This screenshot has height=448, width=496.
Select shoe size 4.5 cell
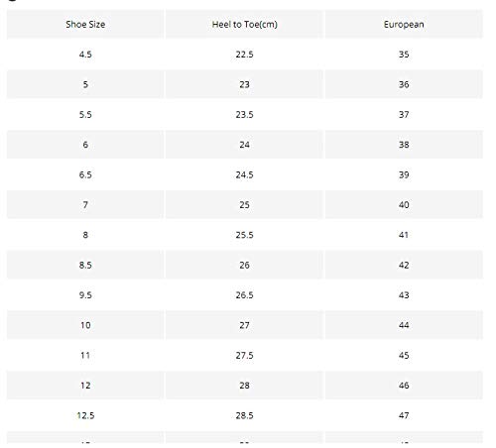[85, 55]
